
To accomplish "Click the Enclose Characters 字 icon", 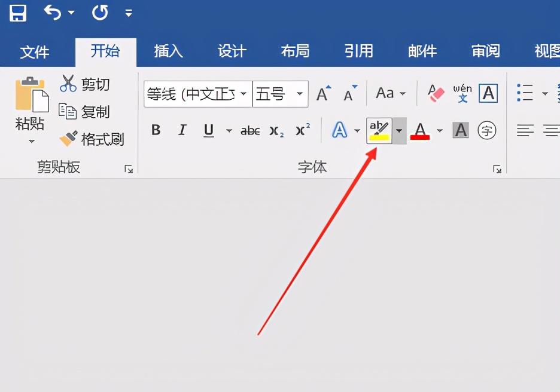I will click(x=487, y=130).
